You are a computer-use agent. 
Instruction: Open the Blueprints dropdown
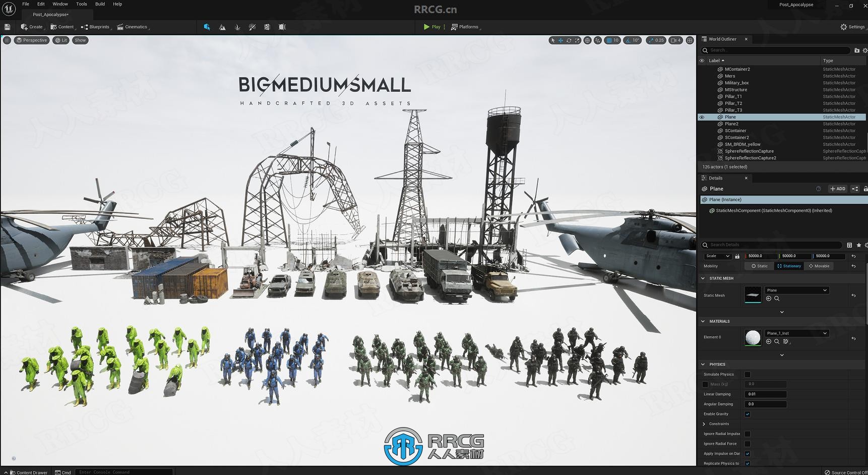tap(96, 27)
